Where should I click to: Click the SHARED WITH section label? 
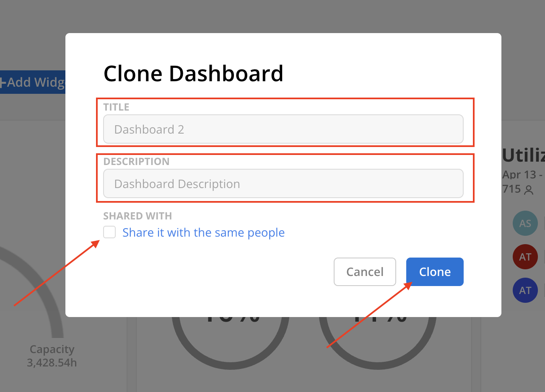tap(138, 216)
